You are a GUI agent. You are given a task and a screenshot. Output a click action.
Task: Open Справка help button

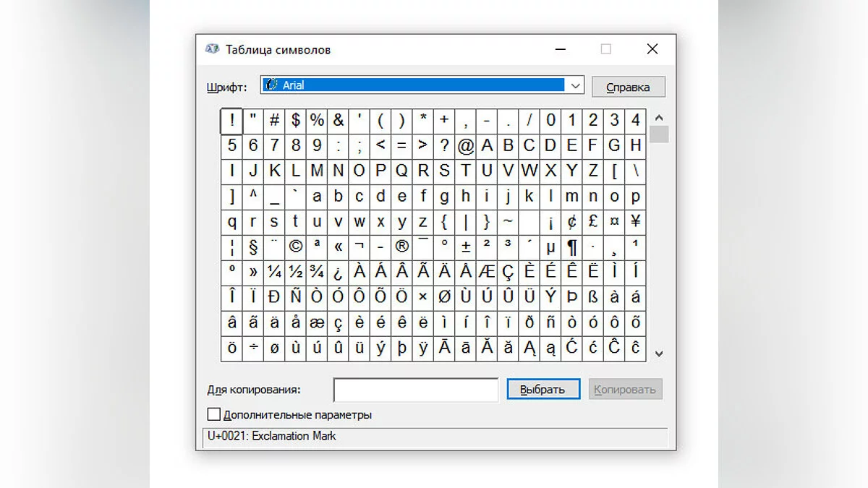628,87
